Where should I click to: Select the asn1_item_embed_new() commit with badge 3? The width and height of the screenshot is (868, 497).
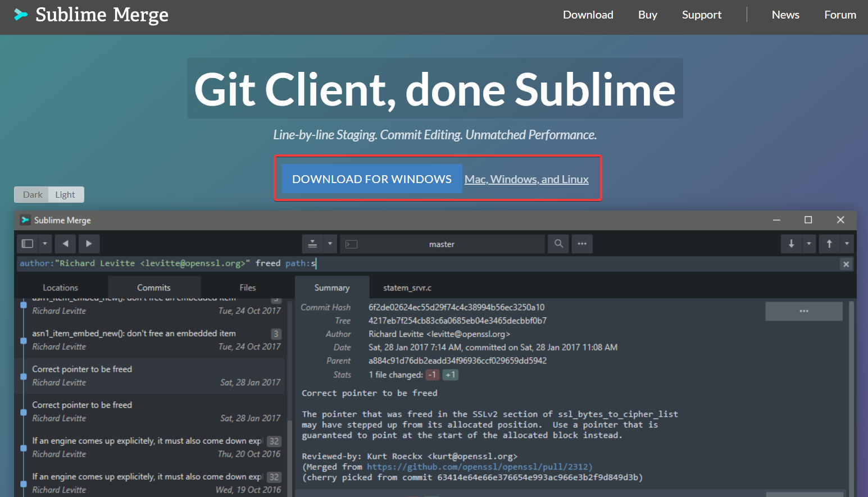(x=151, y=340)
